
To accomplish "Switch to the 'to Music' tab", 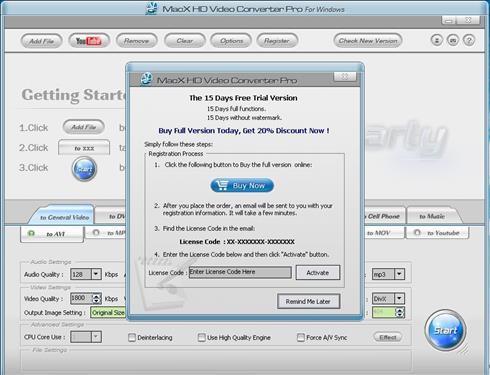I will (432, 216).
